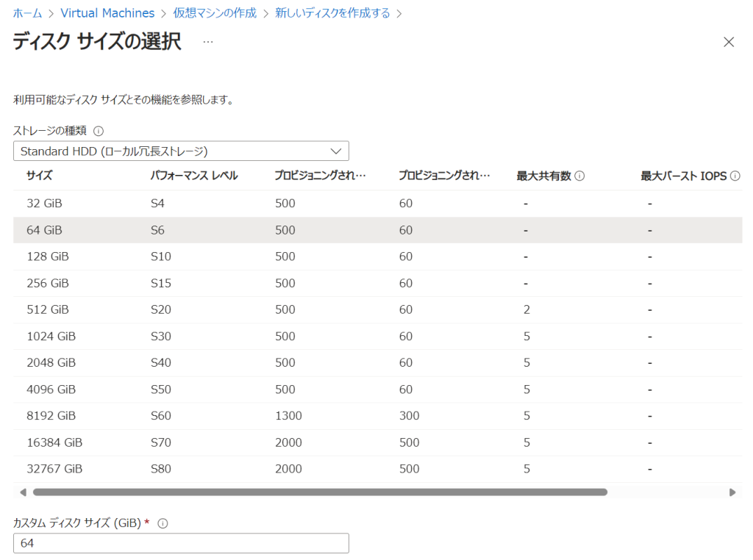This screenshot has width=753, height=560.
Task: Click the horizontal scrollbar right arrow
Action: coord(732,492)
